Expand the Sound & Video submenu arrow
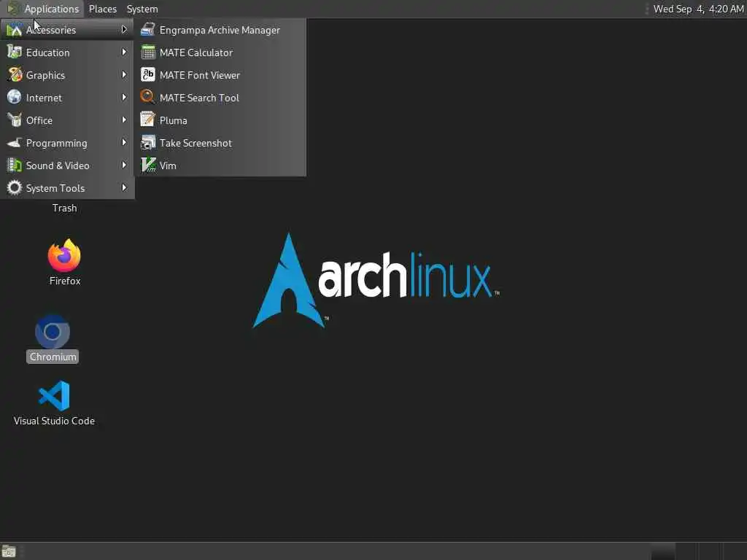 point(124,166)
